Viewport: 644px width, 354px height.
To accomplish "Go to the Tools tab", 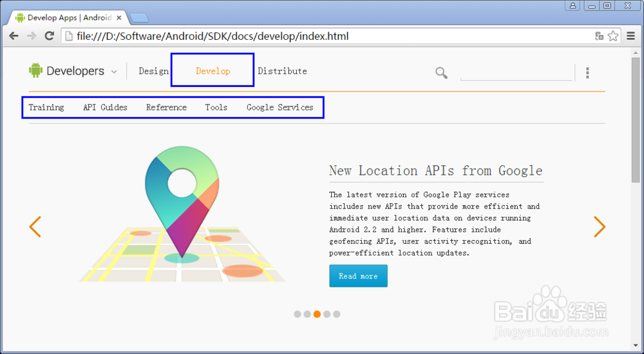I will point(216,107).
